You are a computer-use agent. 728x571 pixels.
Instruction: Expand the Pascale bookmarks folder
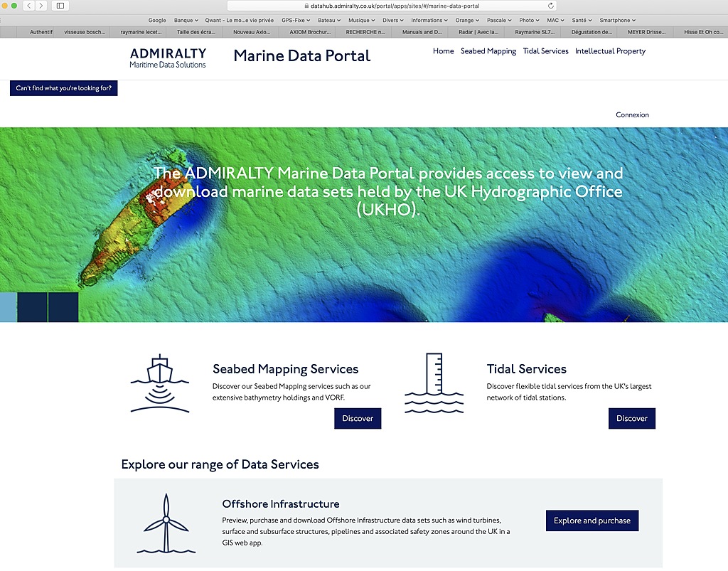click(x=499, y=21)
